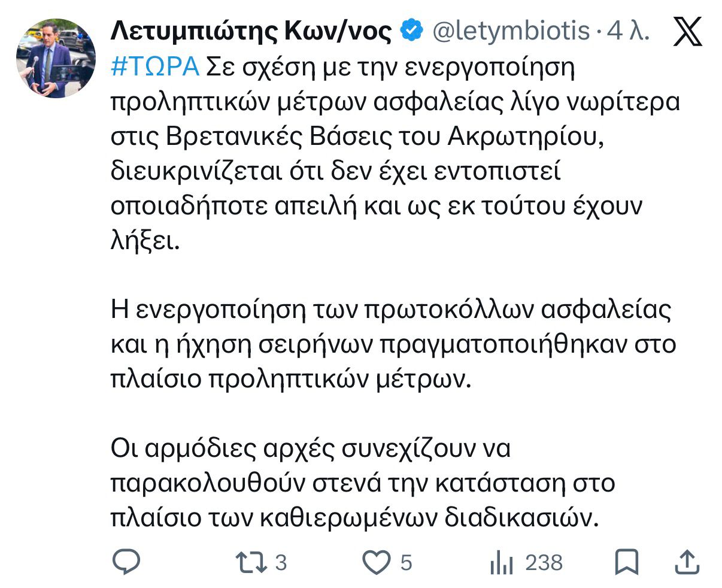The height and width of the screenshot is (588, 722).
Task: Click the word λήξει in the tweet
Action: click(145, 241)
